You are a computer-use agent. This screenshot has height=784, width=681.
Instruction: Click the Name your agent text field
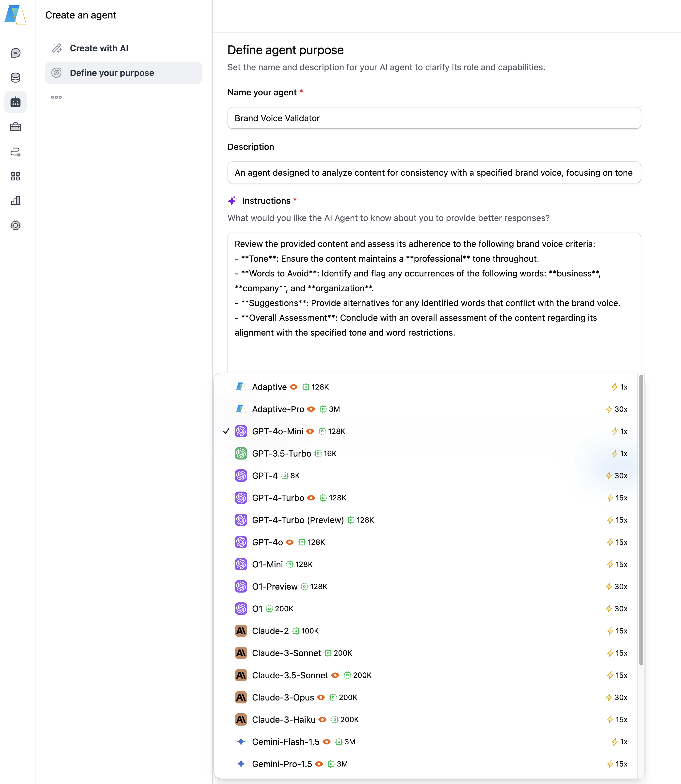click(434, 118)
